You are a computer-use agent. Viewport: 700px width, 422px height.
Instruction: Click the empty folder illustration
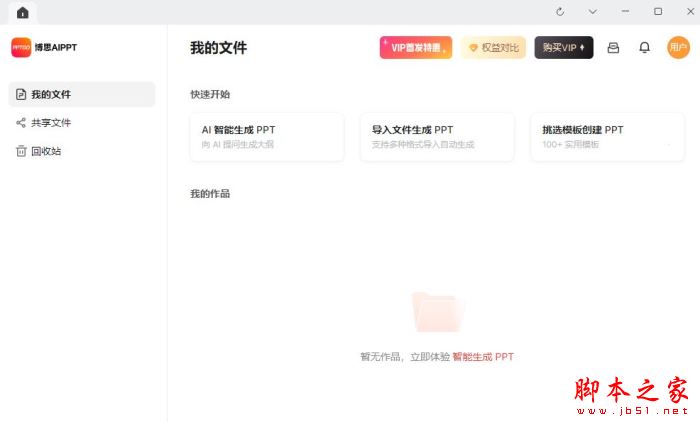pos(437,312)
